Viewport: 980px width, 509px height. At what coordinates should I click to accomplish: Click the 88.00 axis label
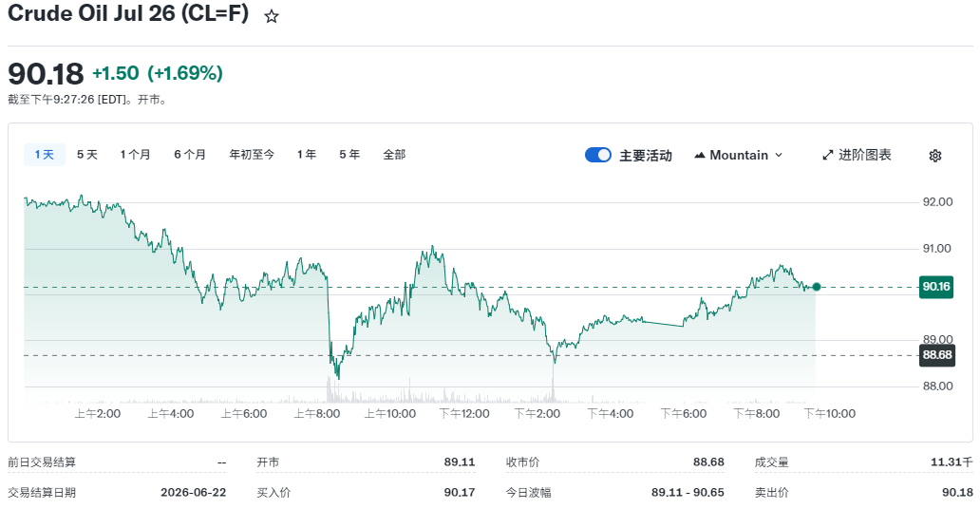point(937,386)
